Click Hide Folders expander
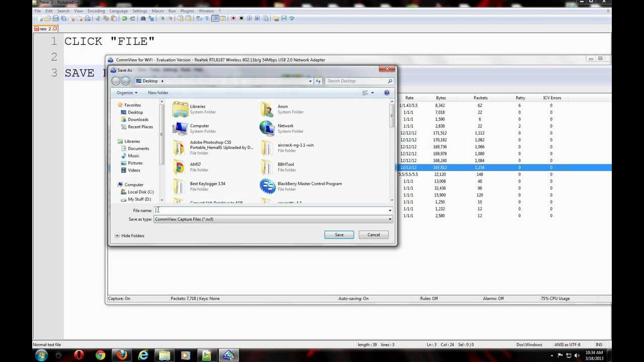The image size is (644, 362). (129, 235)
